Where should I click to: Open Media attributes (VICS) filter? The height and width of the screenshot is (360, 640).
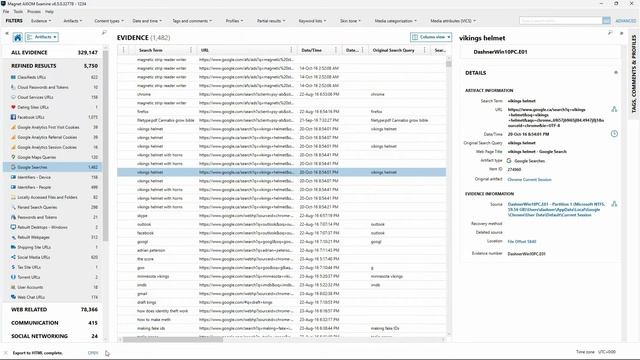tap(453, 21)
